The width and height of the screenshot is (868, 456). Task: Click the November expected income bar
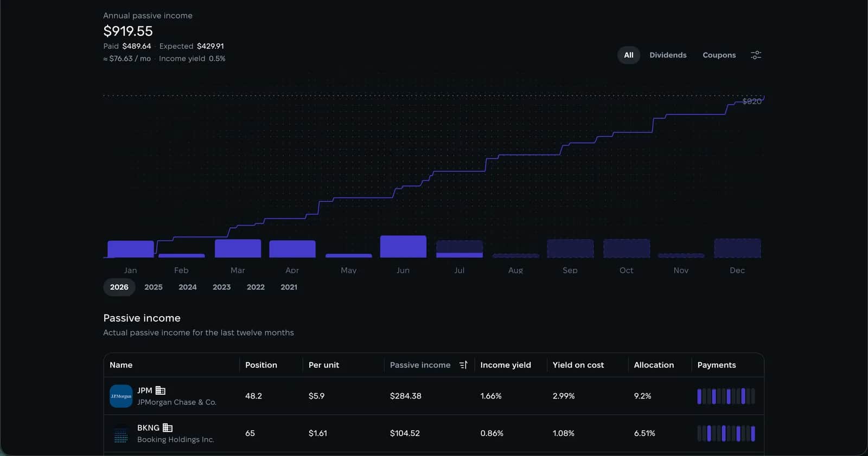(x=681, y=255)
